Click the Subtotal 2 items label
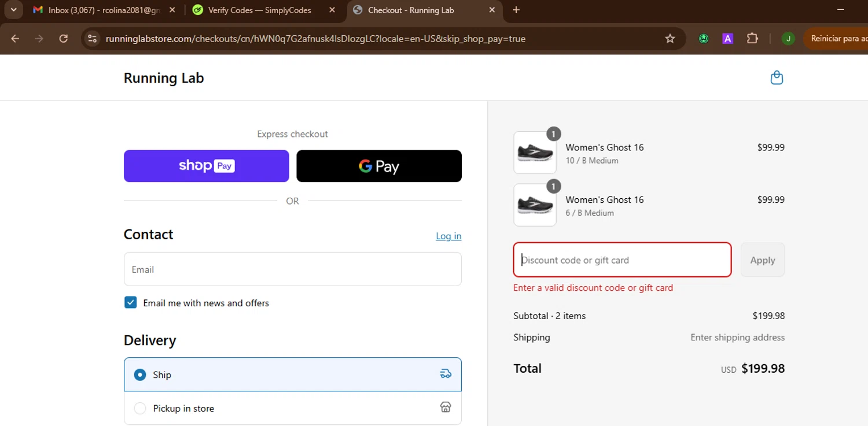Image resolution: width=868 pixels, height=426 pixels. pos(550,316)
